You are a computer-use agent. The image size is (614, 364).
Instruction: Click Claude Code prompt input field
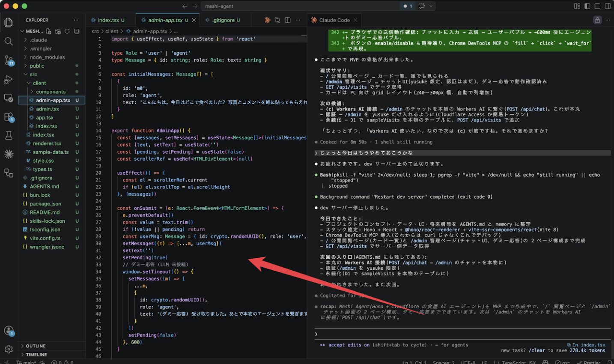tap(463, 334)
